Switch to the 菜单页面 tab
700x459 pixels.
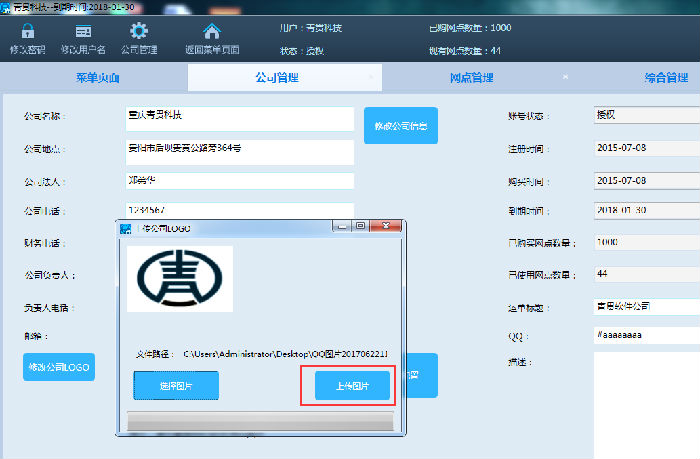pos(97,77)
